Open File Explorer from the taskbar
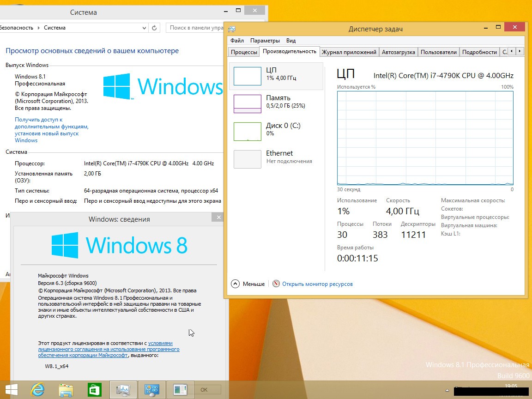 66,390
